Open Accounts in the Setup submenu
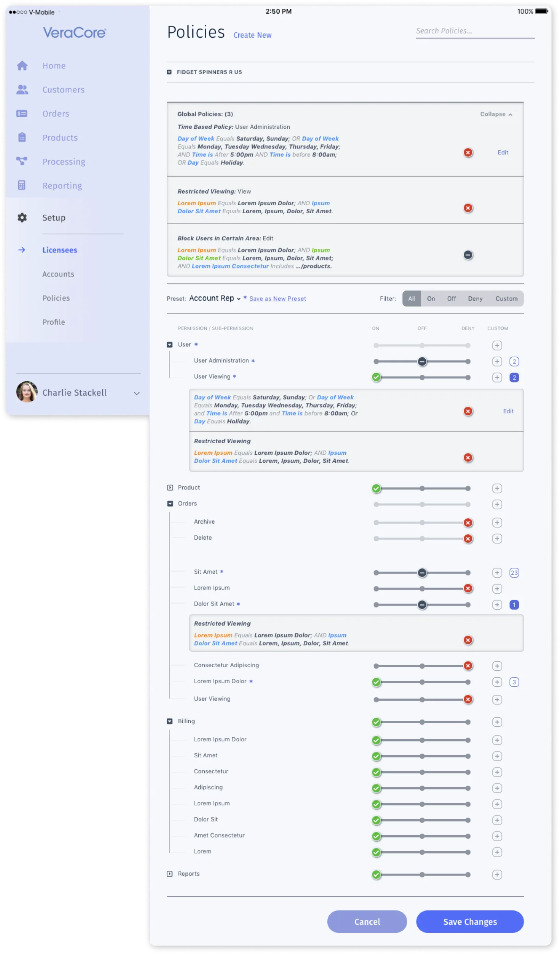 58,274
